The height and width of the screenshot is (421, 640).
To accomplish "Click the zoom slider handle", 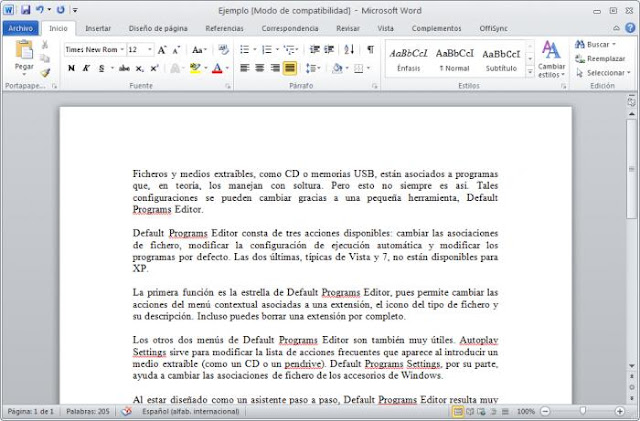I will tap(583, 411).
